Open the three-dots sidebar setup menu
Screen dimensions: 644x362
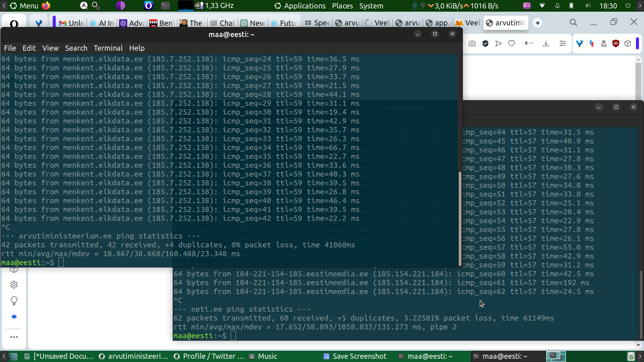pos(14,337)
